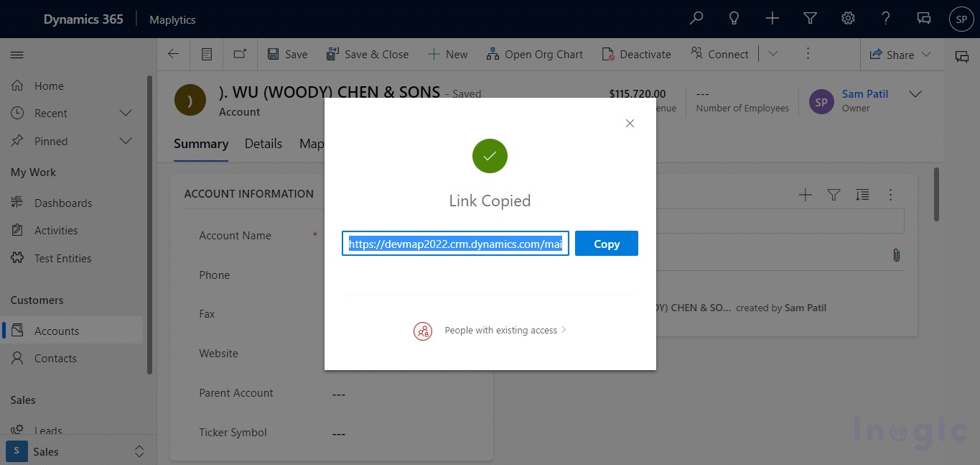The height and width of the screenshot is (465, 980).
Task: Open People with existing access link
Action: 500,331
